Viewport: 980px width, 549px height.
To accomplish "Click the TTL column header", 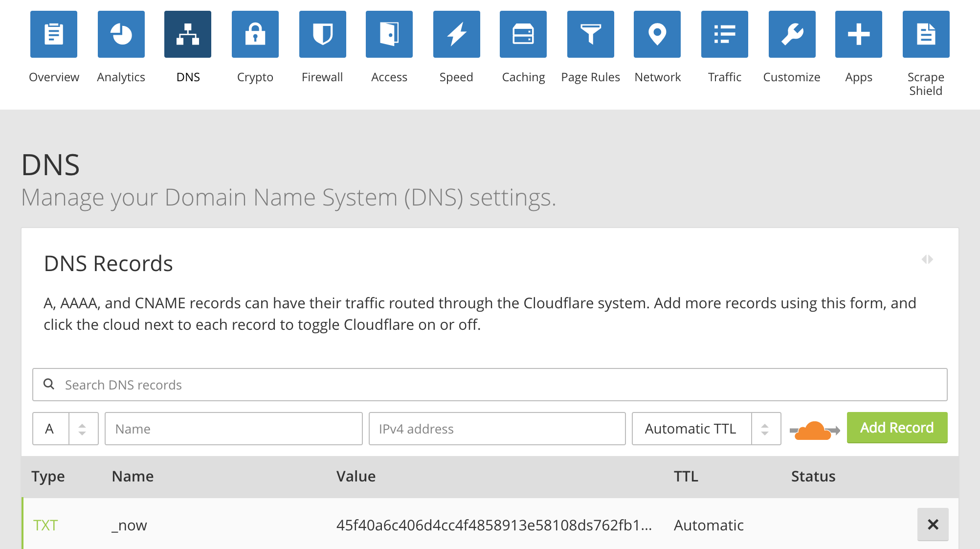I will click(686, 476).
